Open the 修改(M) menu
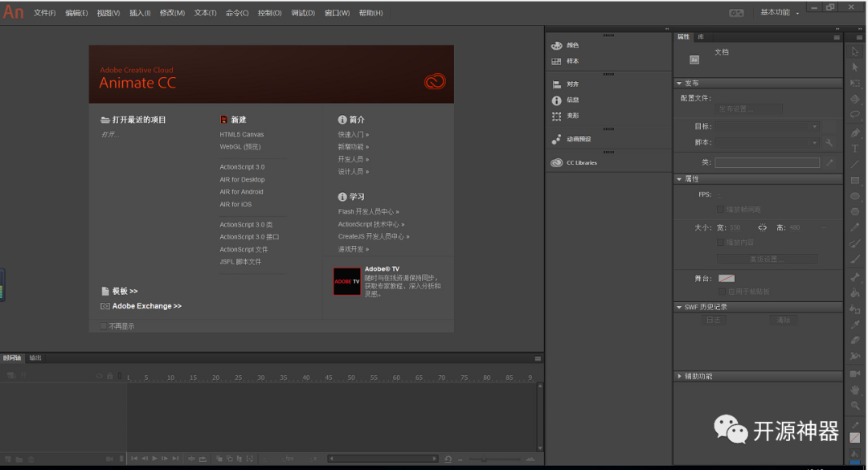The image size is (868, 470). (172, 13)
